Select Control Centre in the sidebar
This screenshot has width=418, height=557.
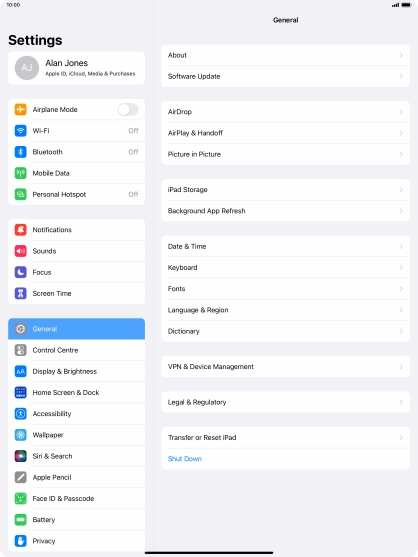click(x=76, y=350)
